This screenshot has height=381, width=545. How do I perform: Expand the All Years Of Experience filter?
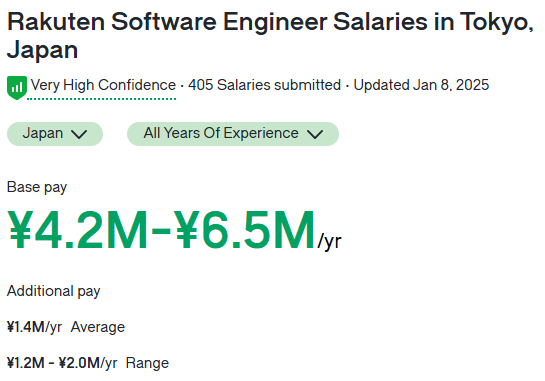(x=233, y=134)
